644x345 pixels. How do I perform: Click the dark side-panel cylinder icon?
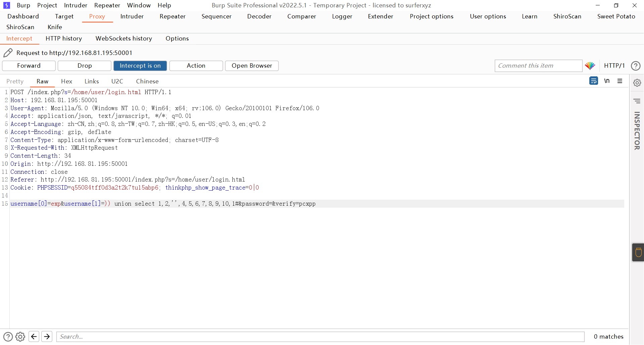click(x=638, y=252)
